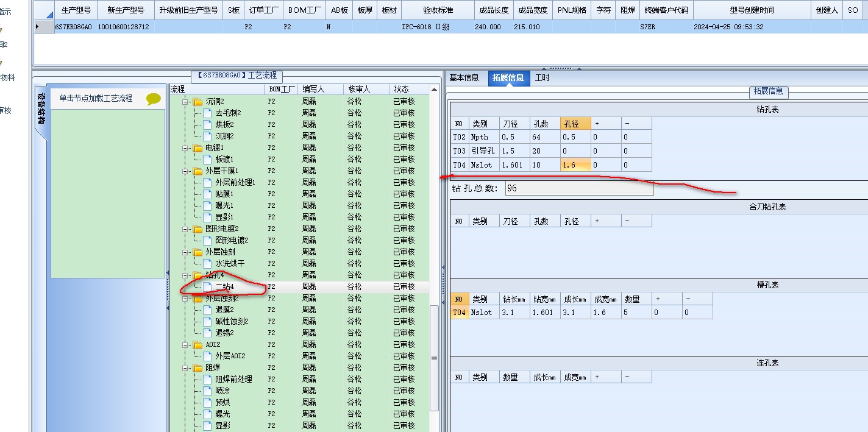Click the vertical scrollbar thumb of process tree
Screen dimensions: 868x432
click(x=434, y=358)
